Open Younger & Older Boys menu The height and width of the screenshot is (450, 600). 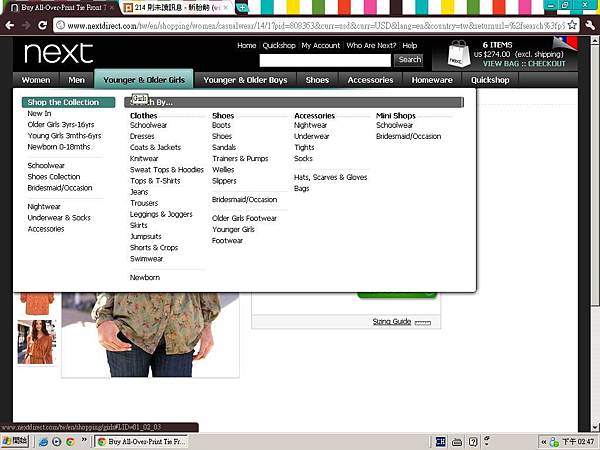245,80
